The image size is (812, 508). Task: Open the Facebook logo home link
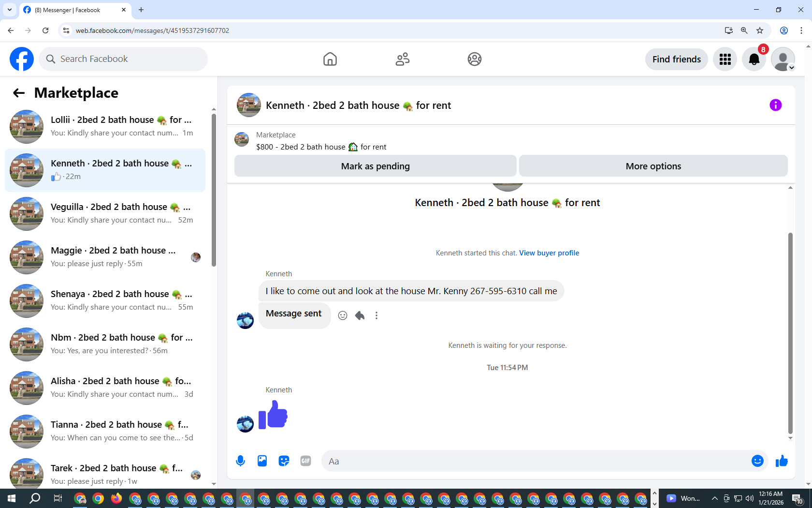(x=22, y=59)
